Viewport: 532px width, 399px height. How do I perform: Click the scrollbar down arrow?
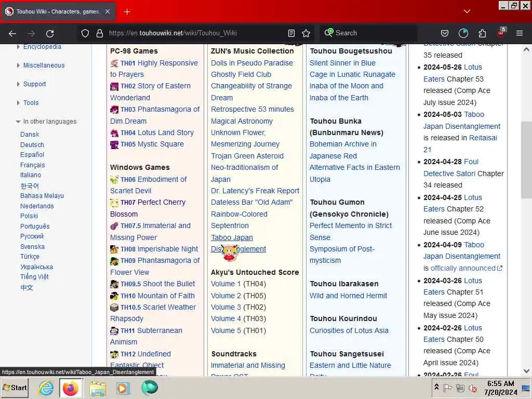click(526, 371)
